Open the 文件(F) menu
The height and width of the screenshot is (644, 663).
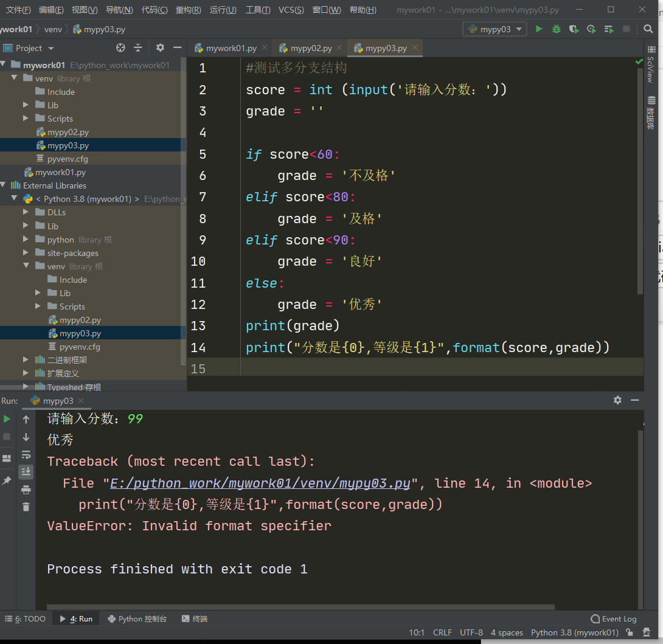18,10
